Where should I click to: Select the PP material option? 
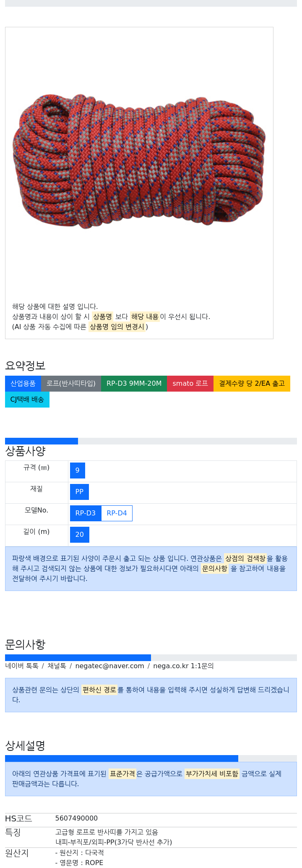coord(79,492)
